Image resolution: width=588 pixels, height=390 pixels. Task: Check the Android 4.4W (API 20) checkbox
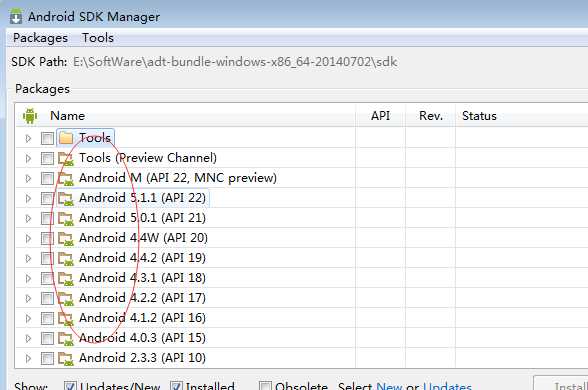tap(47, 238)
